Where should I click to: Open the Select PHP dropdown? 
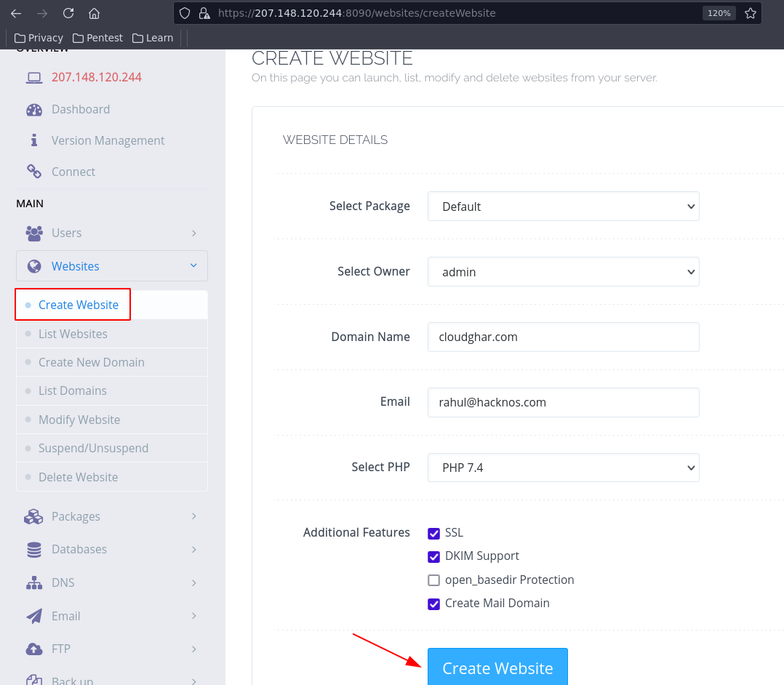[563, 468]
